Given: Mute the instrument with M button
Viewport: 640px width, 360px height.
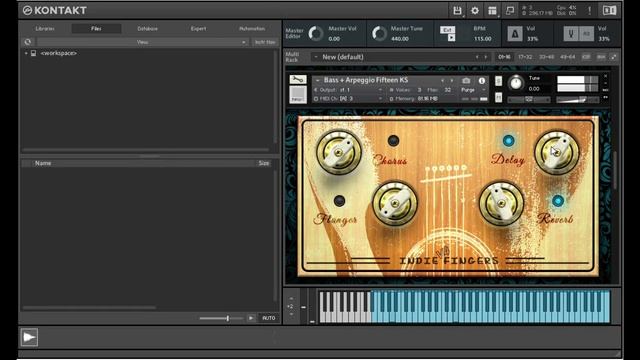Looking at the screenshot, I should pos(498,97).
